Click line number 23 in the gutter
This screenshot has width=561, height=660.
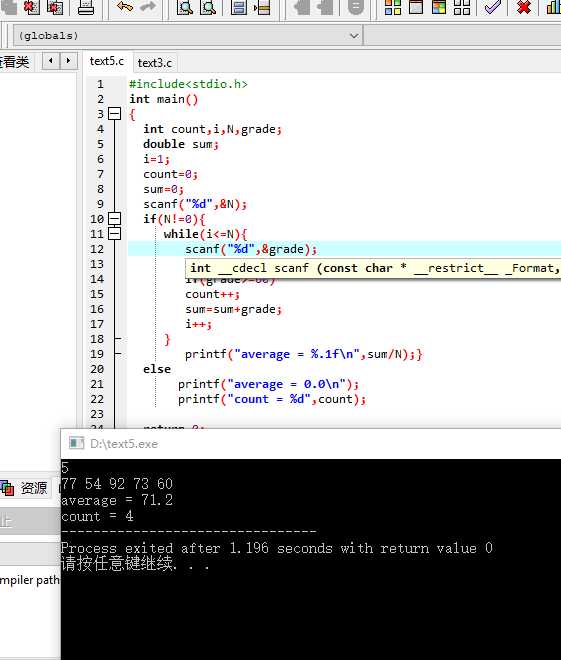pos(97,414)
